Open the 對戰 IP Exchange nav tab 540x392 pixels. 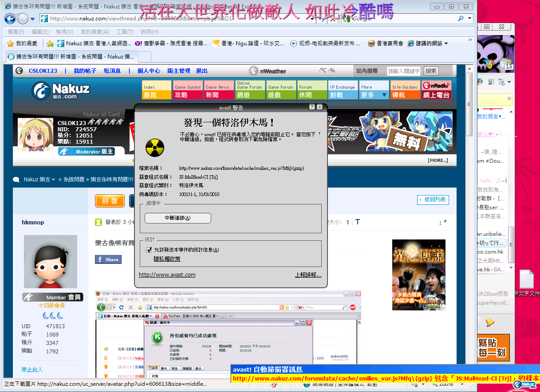[343, 90]
